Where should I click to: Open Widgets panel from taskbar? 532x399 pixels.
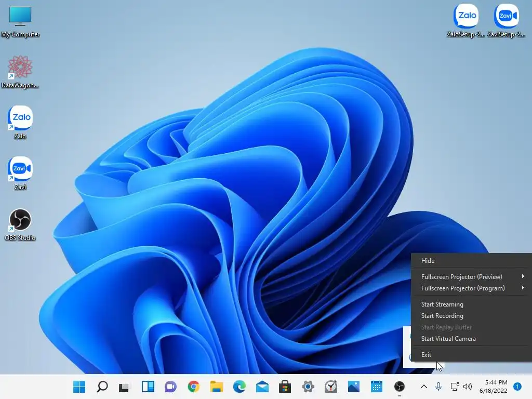click(x=148, y=387)
